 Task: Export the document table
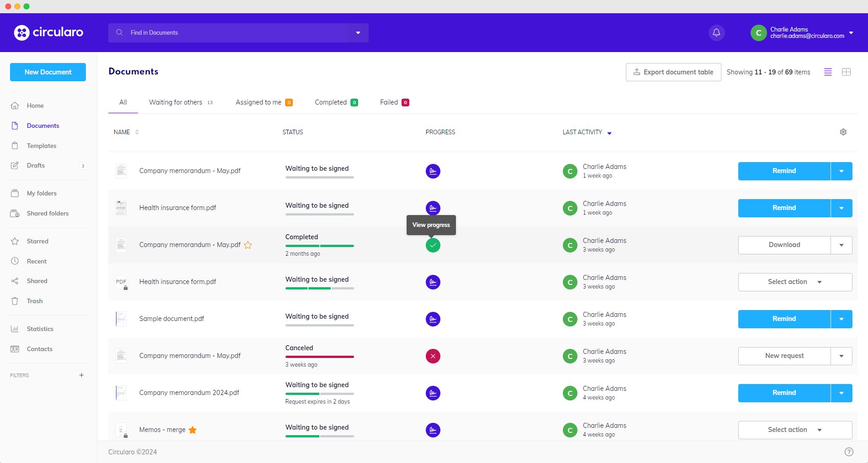[673, 72]
